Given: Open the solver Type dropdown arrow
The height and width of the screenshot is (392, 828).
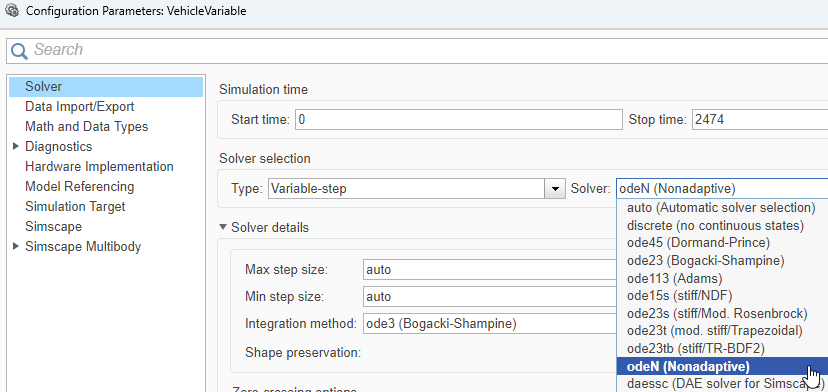Looking at the screenshot, I should point(555,189).
